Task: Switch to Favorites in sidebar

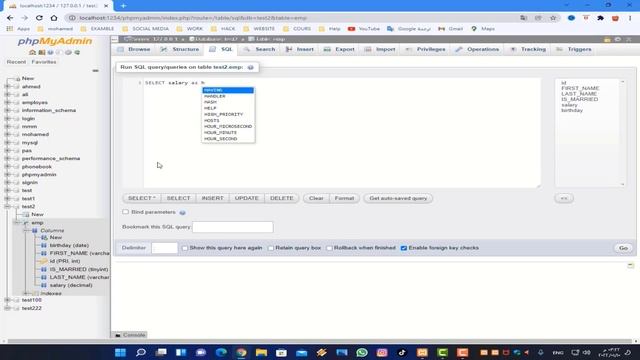Action: (x=44, y=62)
